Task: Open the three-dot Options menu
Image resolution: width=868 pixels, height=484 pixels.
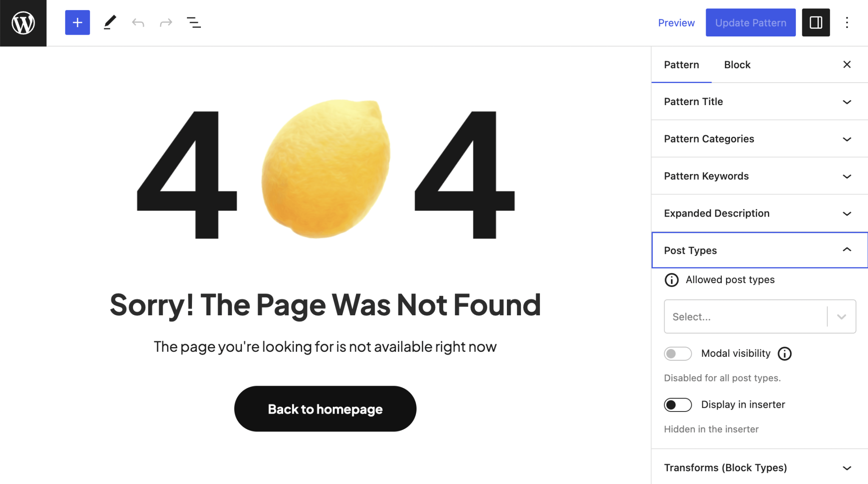Action: [847, 22]
